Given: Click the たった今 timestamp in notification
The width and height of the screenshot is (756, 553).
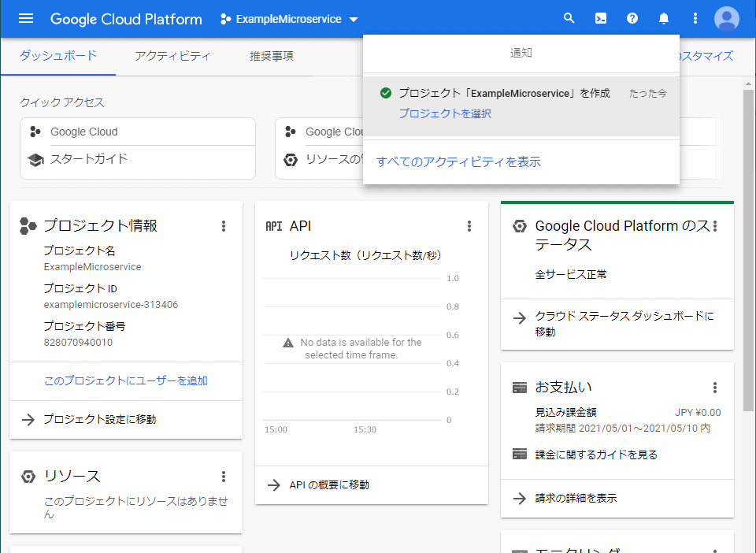Looking at the screenshot, I should 648,93.
